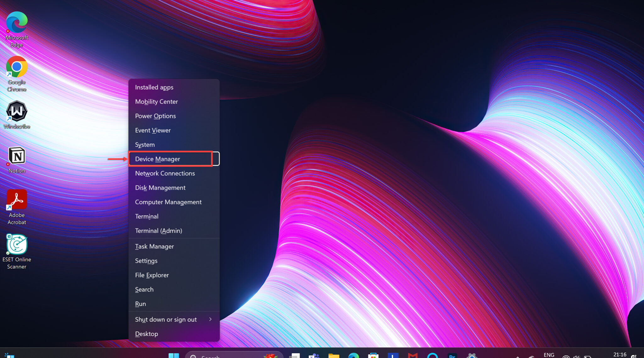Open Microsoft Edge from the desktop
The image size is (644, 358).
pyautogui.click(x=16, y=22)
